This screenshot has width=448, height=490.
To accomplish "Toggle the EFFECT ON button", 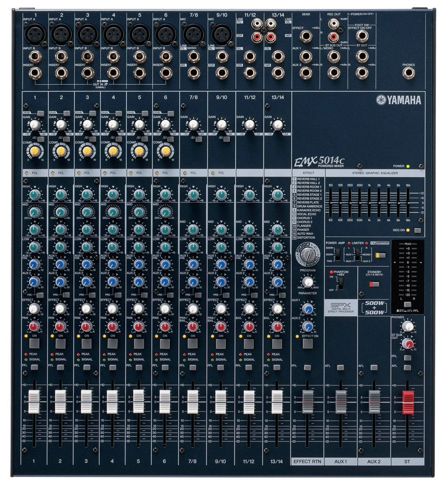I will 308,343.
